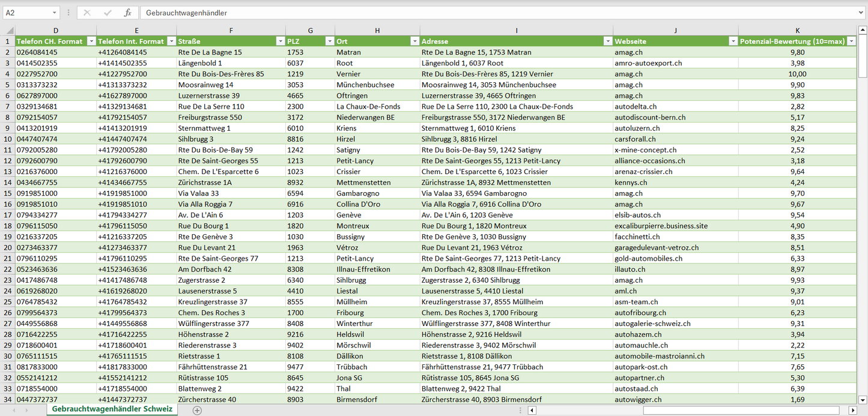Viewport: 868px width, 416px height.
Task: Open the Webseite column filter dropdown
Action: pyautogui.click(x=732, y=41)
